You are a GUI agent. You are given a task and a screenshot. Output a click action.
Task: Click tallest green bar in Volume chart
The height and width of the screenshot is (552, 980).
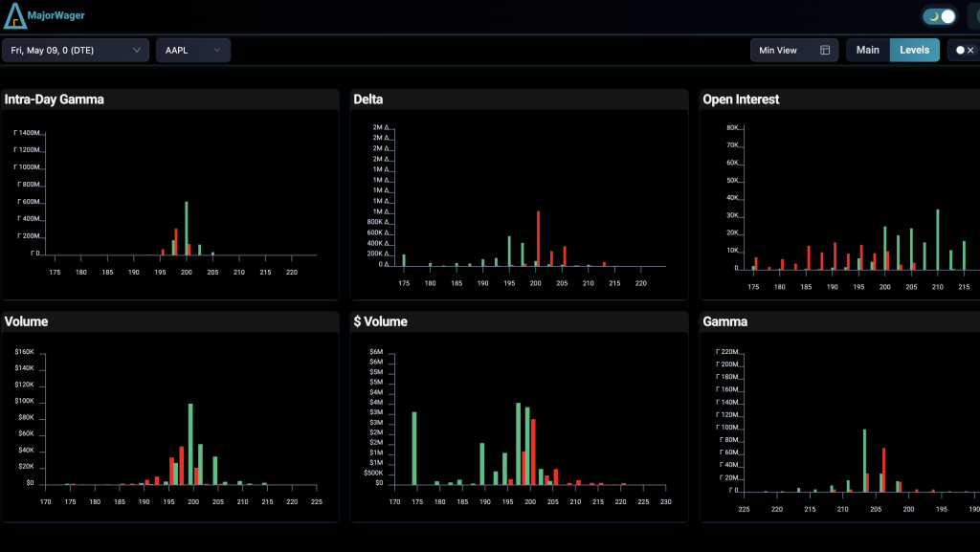click(190, 444)
